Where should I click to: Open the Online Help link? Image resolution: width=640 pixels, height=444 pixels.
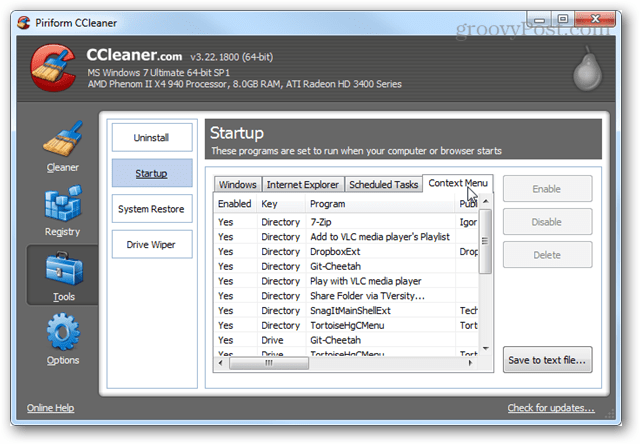[x=51, y=408]
